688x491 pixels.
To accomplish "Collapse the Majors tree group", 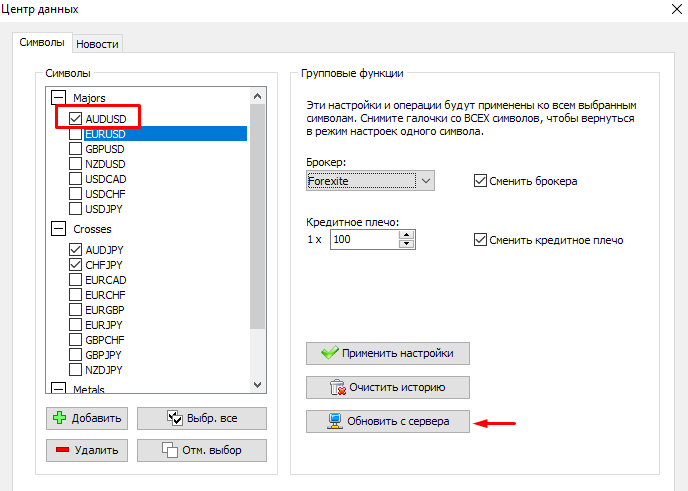I will pyautogui.click(x=57, y=98).
